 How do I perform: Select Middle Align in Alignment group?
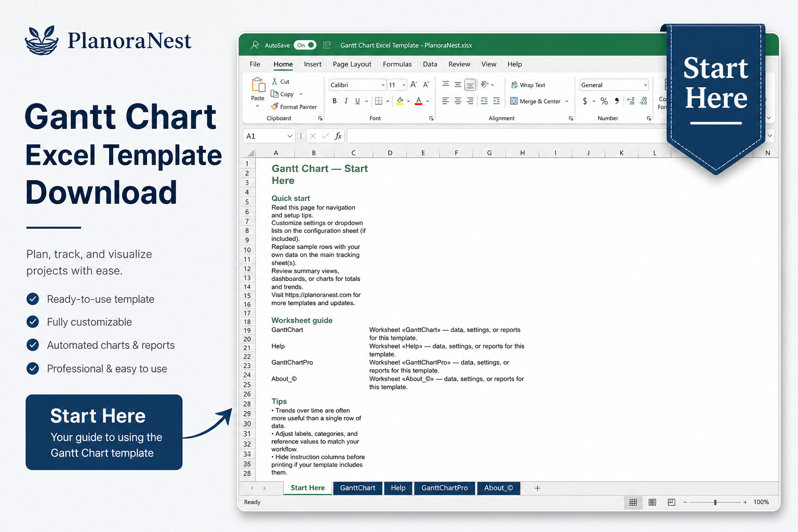click(x=458, y=84)
